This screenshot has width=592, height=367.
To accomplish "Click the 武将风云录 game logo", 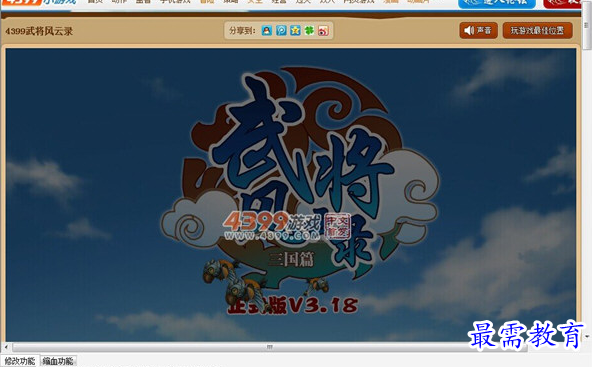I will 300,177.
